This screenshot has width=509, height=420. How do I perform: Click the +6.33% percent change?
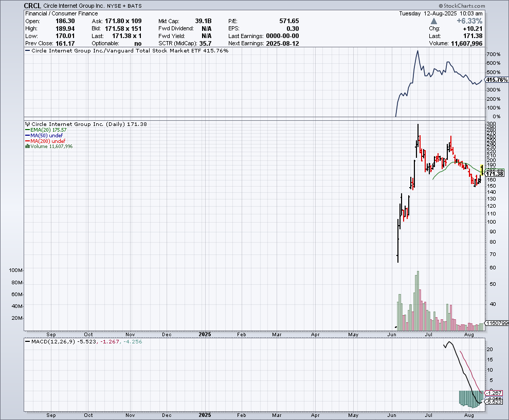click(x=469, y=21)
